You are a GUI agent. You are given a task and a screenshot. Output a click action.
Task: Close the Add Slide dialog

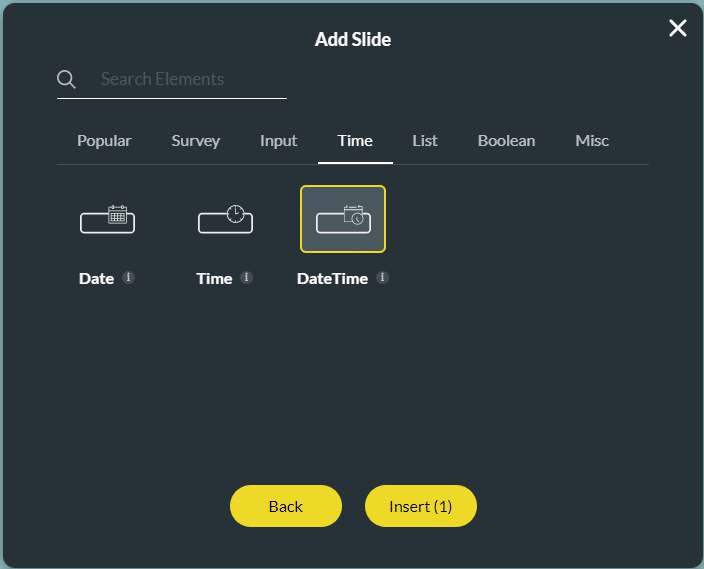click(678, 28)
